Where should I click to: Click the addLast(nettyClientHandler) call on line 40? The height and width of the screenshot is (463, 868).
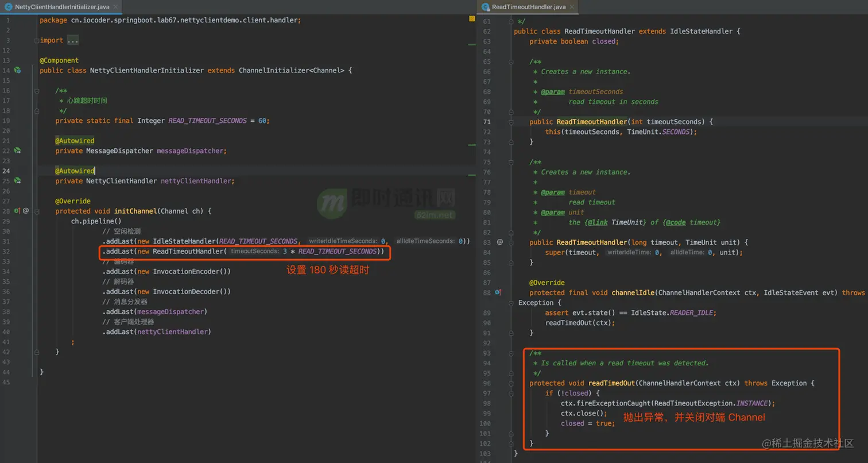(157, 332)
